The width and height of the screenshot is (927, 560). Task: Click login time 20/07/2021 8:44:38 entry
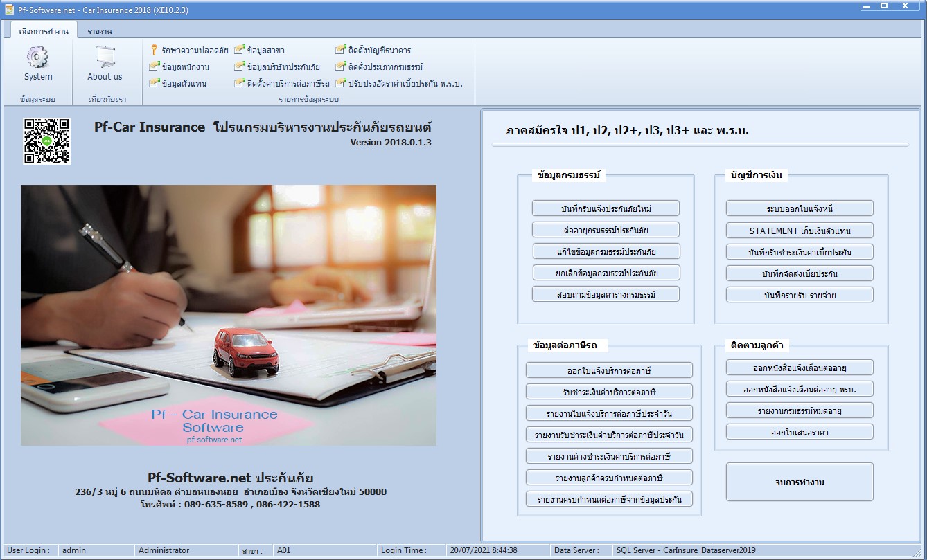tap(497, 550)
